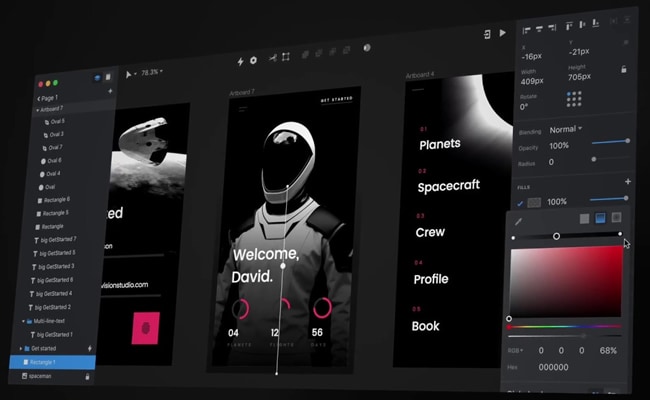650x400 pixels.
Task: Click the Spacecraft menu item on artboard
Action: tap(449, 186)
